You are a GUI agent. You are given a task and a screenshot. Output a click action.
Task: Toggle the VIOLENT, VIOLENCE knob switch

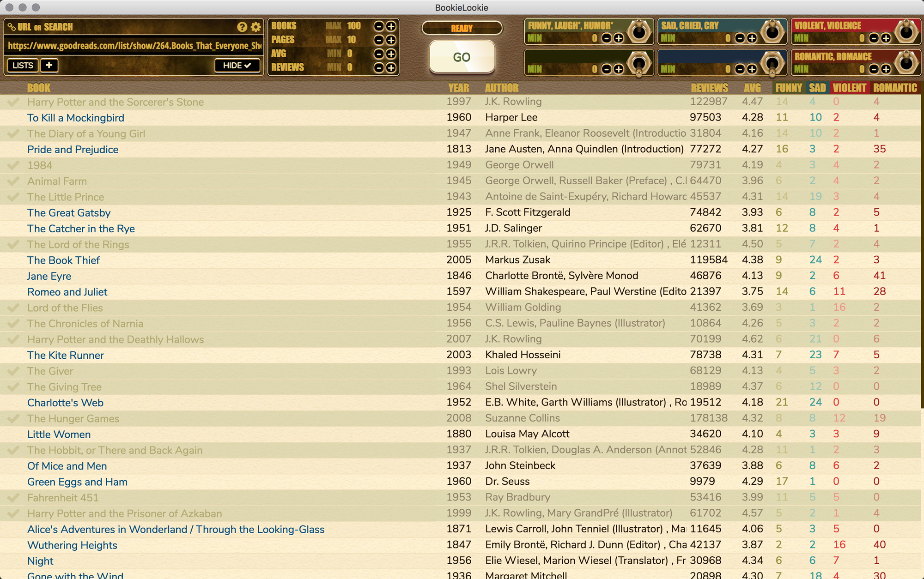coord(906,31)
